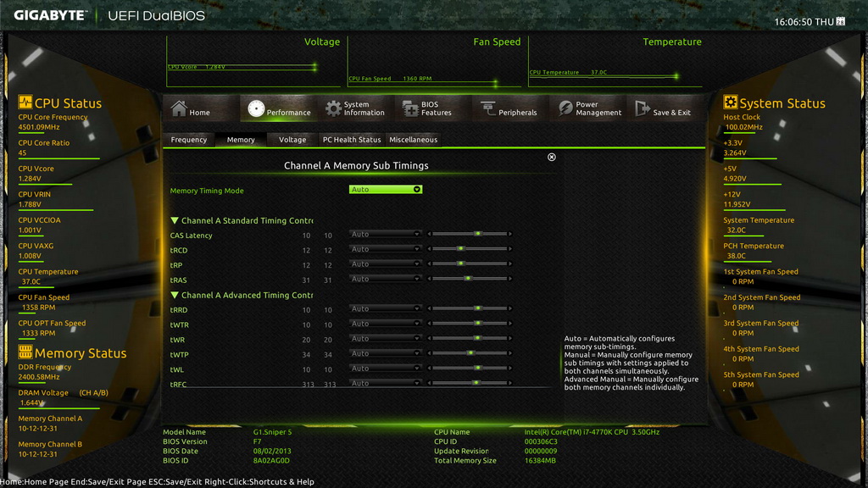Collapse Channel A Advanced Timing Control section
This screenshot has height=488, width=868.
pyautogui.click(x=175, y=295)
